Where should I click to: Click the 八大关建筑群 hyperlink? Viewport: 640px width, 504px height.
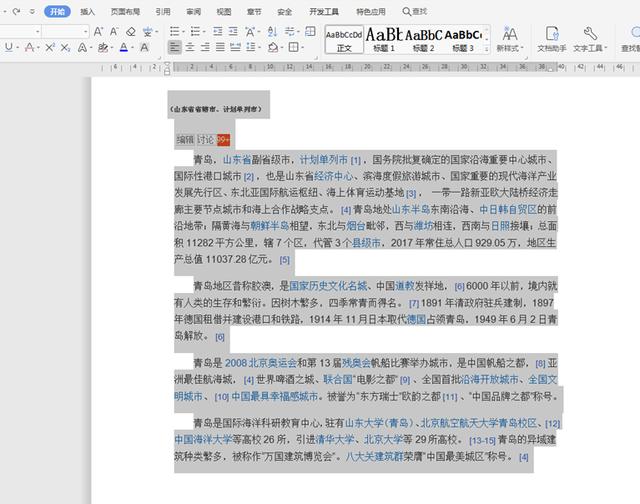pos(374,456)
